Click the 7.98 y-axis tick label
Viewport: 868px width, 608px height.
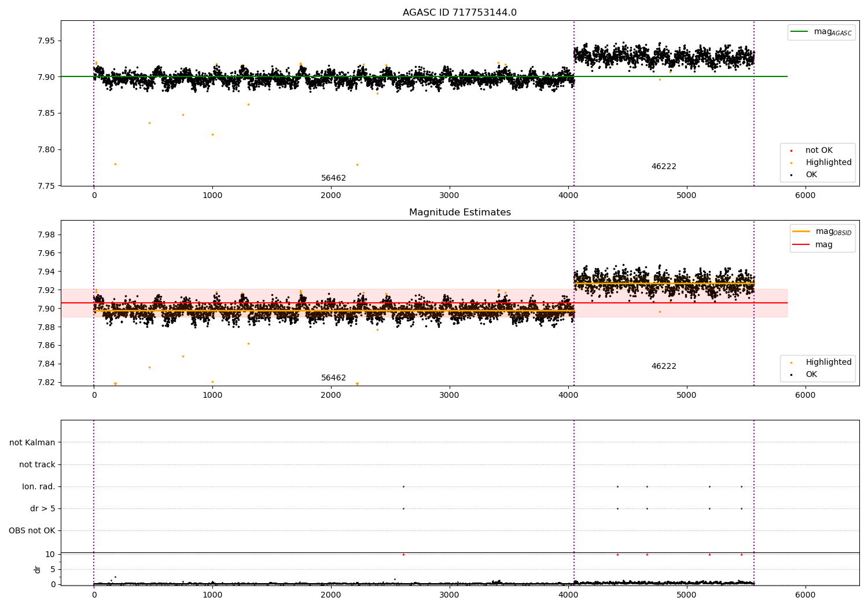(46, 235)
